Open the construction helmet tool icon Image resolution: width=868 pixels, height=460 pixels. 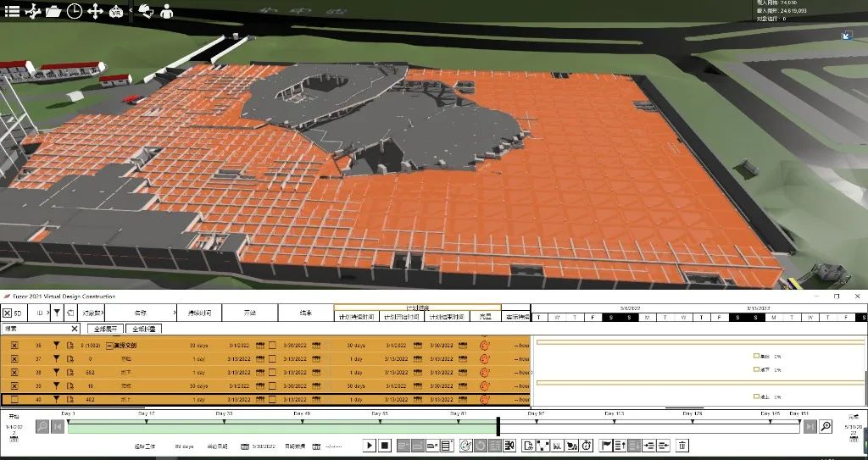[x=146, y=11]
